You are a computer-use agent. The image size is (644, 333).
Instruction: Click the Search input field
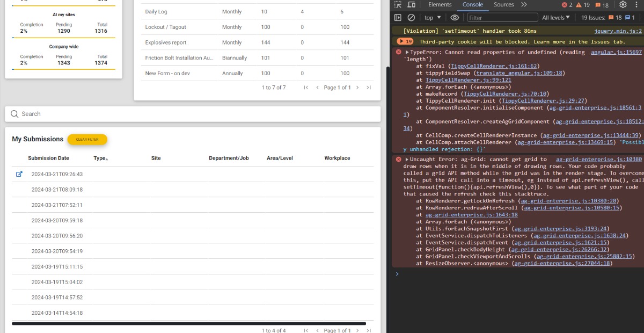[193, 114]
